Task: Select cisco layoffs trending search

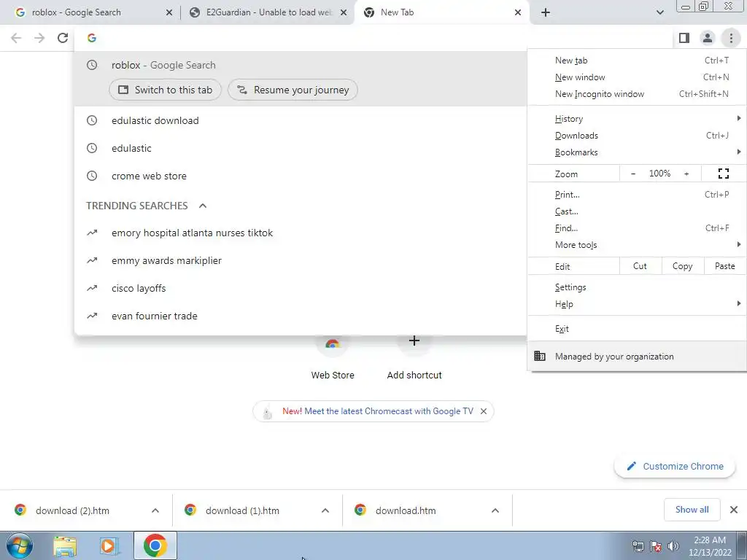Action: point(301,288)
